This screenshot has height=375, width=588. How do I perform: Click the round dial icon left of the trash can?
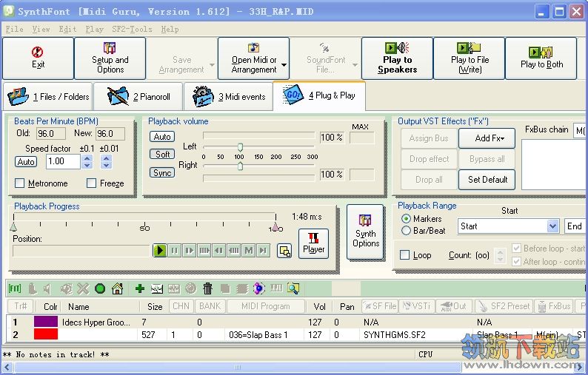coord(191,288)
